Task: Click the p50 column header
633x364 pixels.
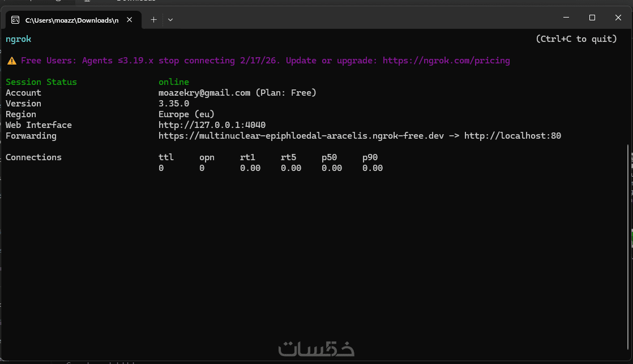Action: [329, 157]
